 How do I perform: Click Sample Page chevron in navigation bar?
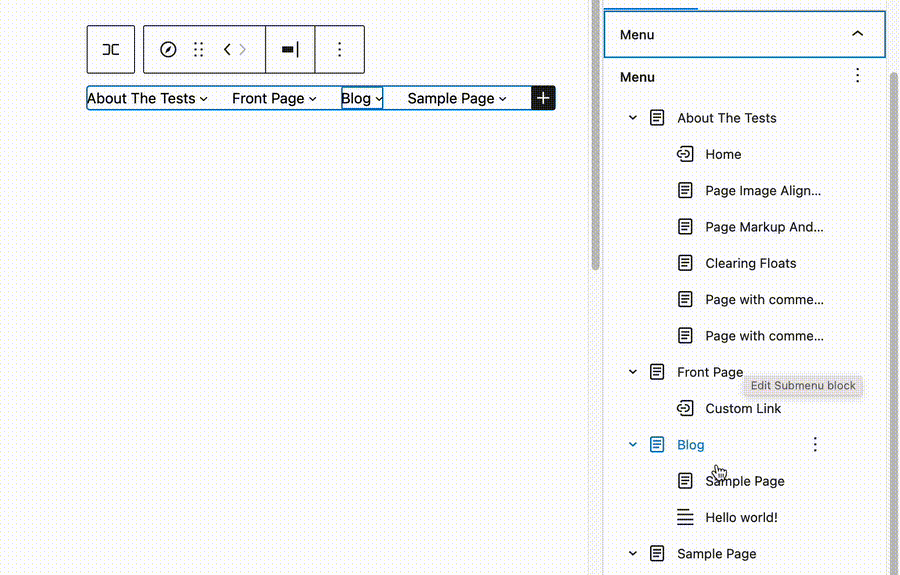(503, 99)
